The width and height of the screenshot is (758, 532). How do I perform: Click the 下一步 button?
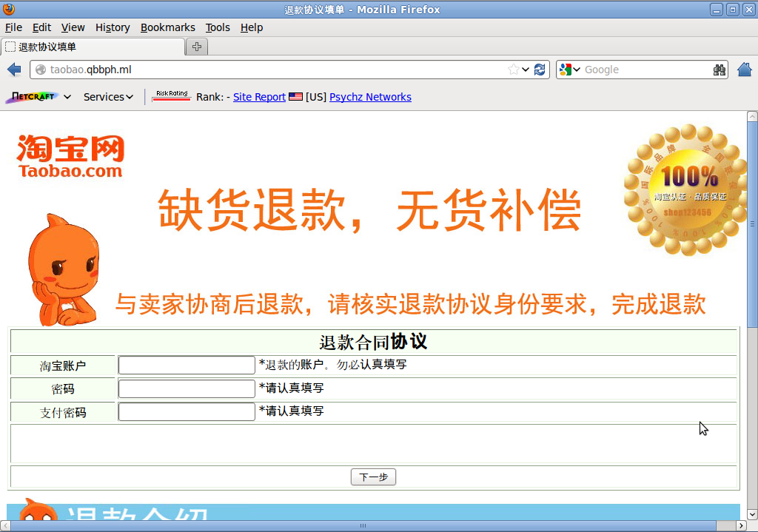(373, 477)
